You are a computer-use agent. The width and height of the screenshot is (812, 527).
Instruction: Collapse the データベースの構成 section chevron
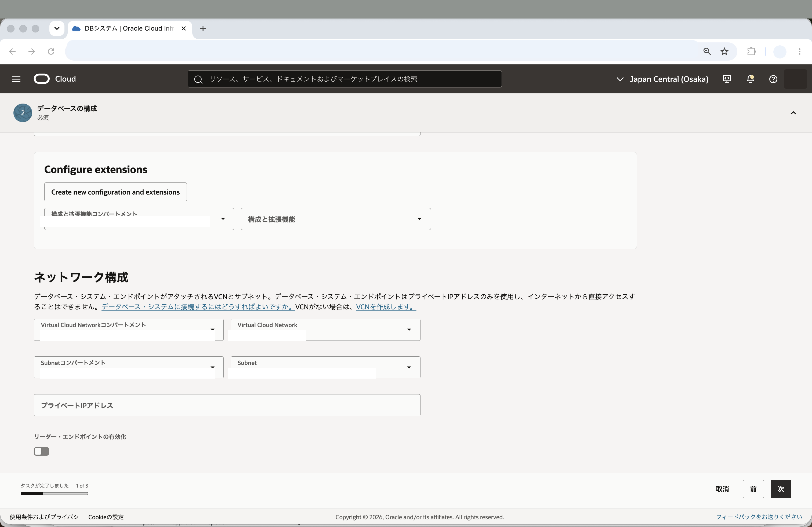click(x=793, y=113)
